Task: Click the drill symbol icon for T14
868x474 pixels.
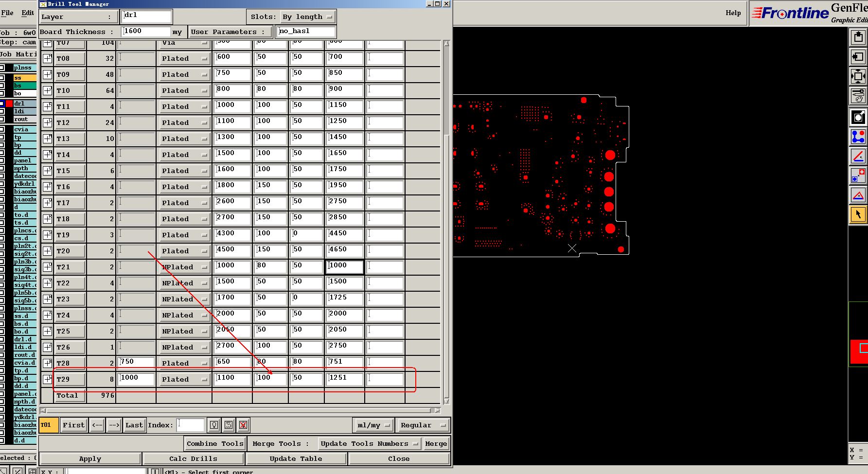Action: 47,155
